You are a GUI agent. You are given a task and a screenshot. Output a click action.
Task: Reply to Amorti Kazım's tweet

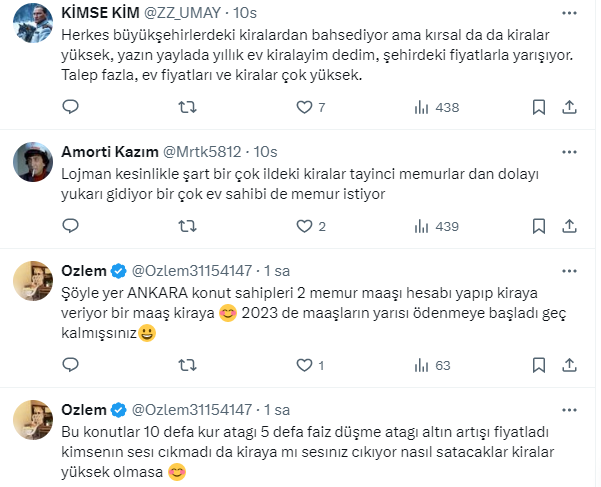click(70, 227)
